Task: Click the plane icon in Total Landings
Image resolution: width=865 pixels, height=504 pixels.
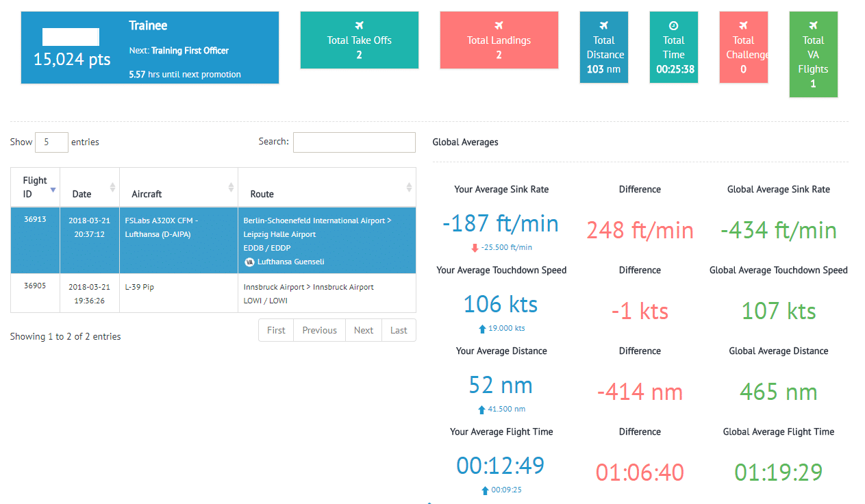Action: [499, 25]
